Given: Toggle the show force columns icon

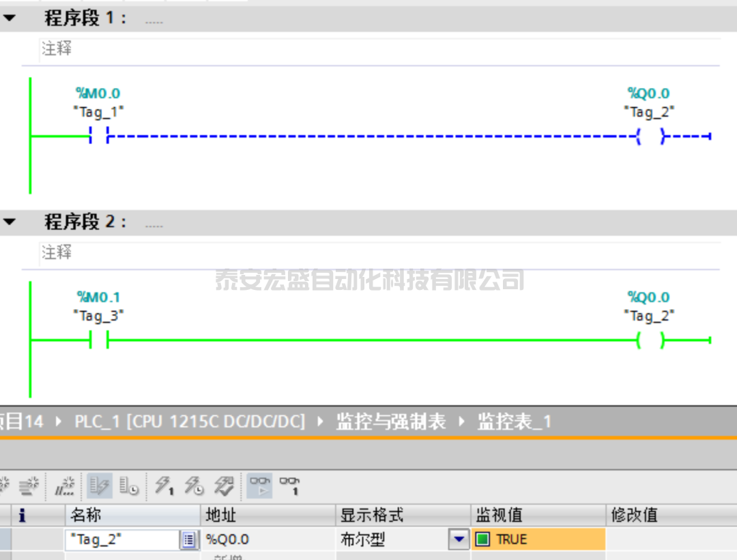Looking at the screenshot, I should point(98,486).
